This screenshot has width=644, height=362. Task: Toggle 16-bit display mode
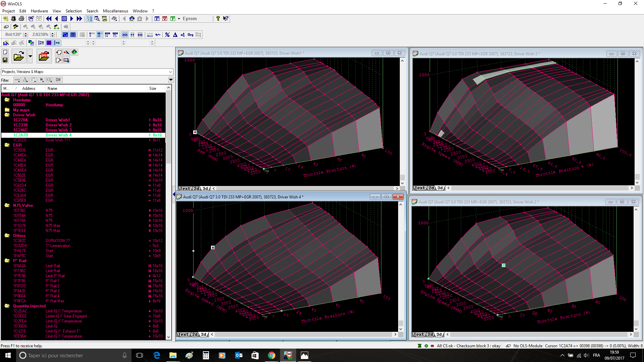tap(99, 35)
